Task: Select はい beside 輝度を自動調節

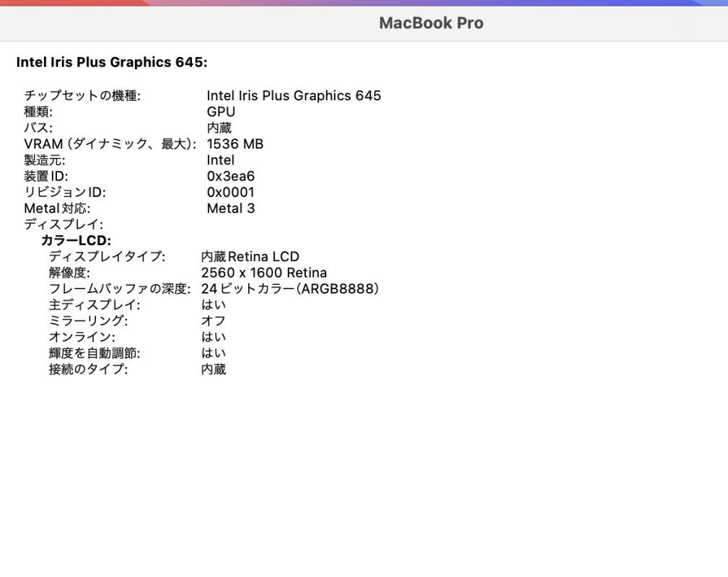Action: (x=214, y=353)
